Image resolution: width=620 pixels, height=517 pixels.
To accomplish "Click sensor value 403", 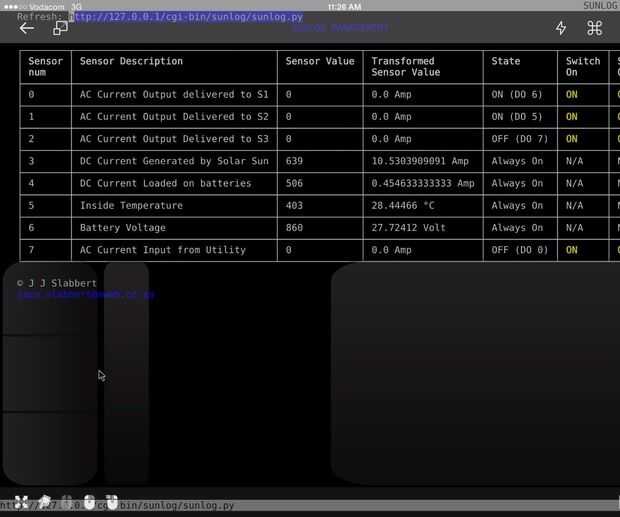I will (294, 206).
